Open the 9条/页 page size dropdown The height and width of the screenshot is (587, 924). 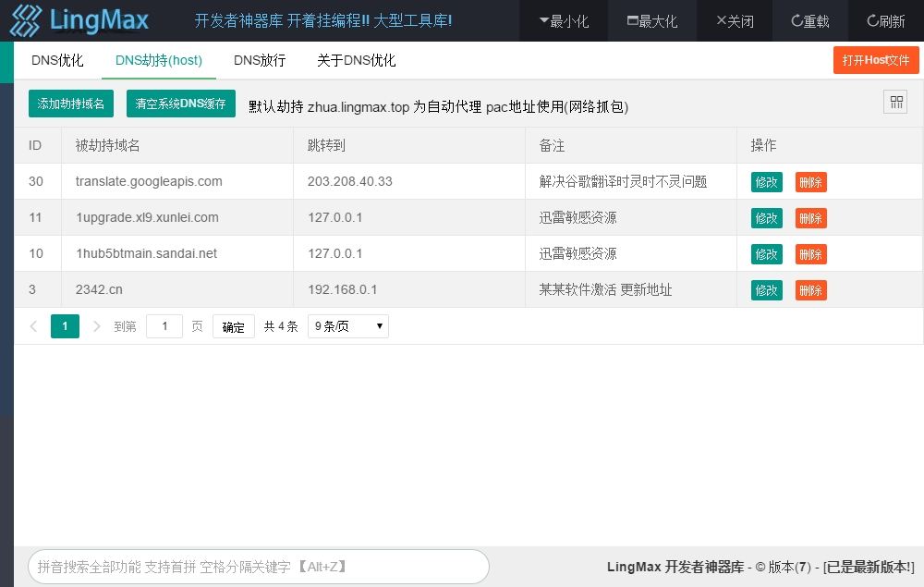pos(347,325)
